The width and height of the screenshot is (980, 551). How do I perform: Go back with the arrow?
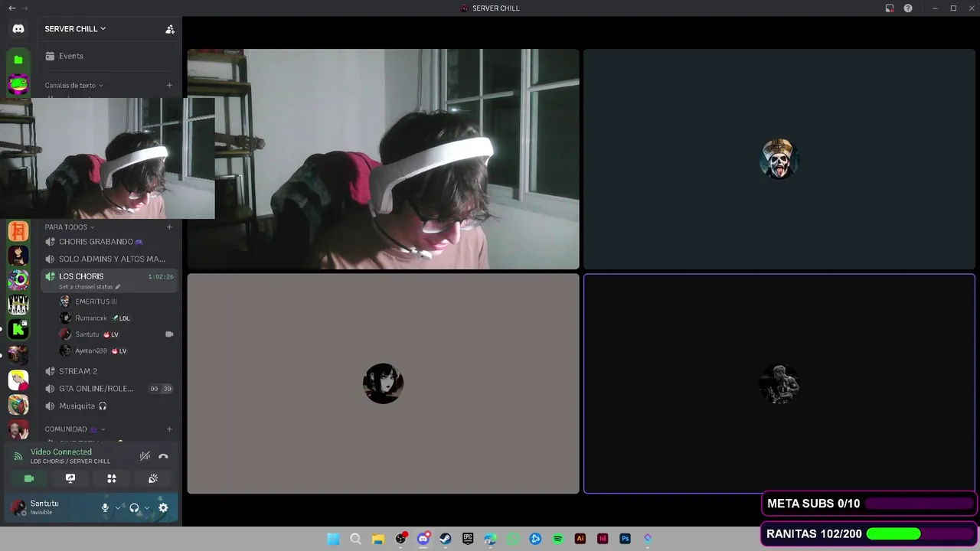[x=11, y=8]
